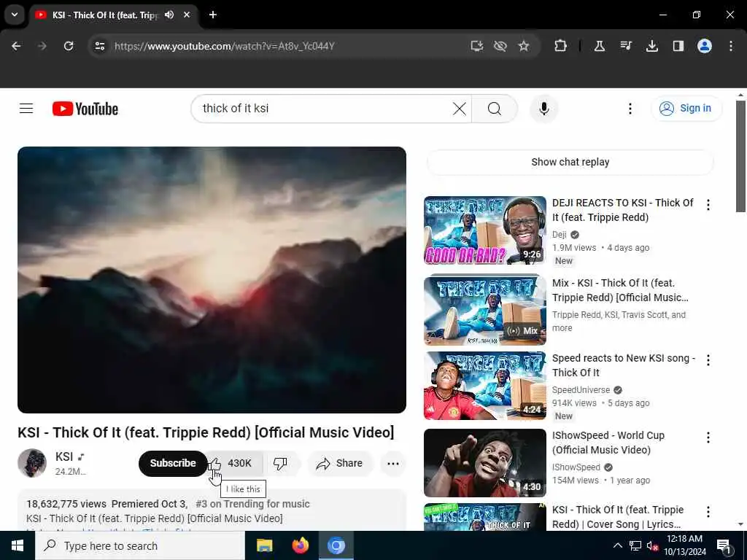
Task: Click Show chat replay button
Action: point(570,162)
